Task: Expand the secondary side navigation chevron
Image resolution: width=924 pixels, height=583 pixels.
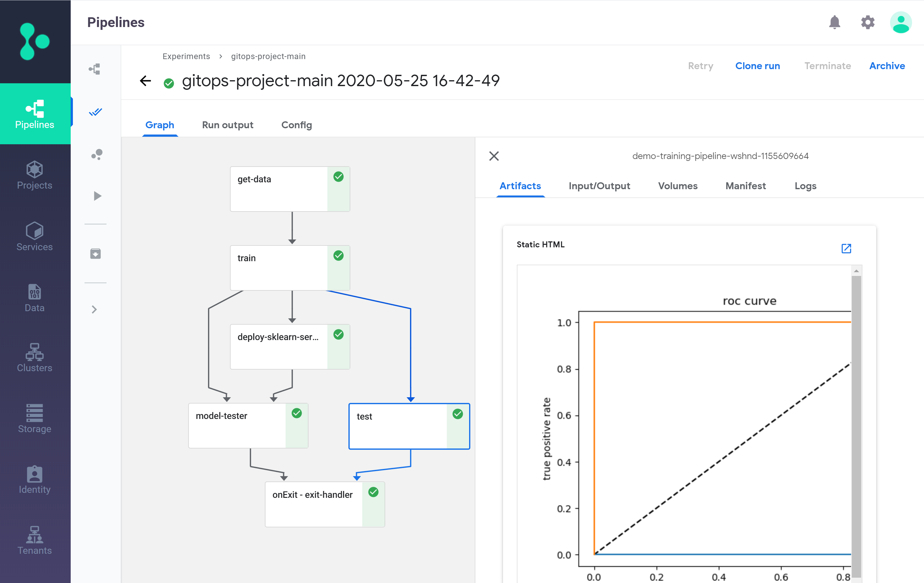Action: coord(94,309)
